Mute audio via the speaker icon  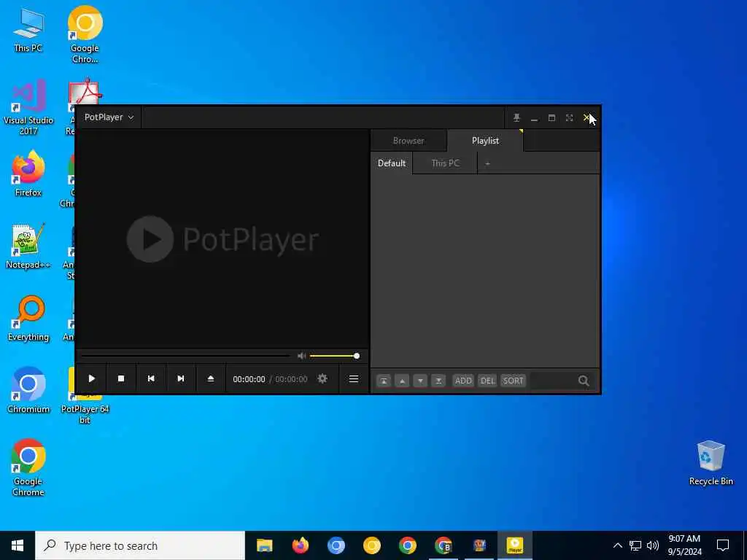coord(301,356)
